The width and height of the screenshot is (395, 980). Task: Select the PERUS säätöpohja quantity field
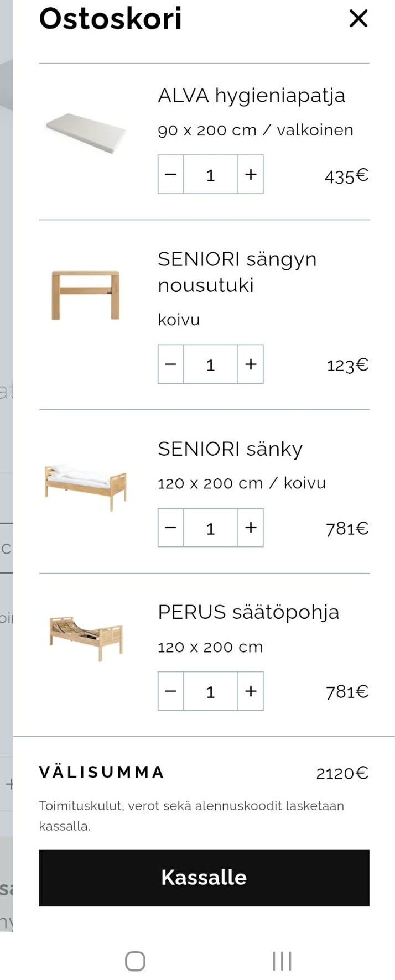pos(210,691)
